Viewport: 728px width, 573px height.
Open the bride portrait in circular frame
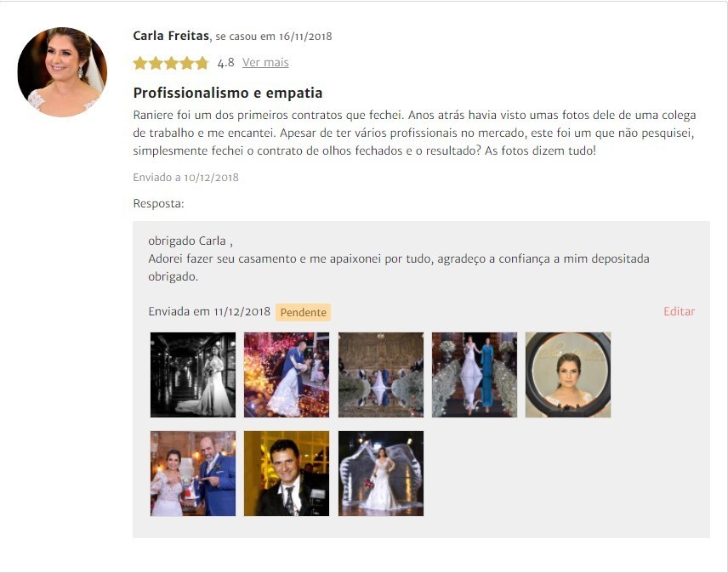(567, 375)
